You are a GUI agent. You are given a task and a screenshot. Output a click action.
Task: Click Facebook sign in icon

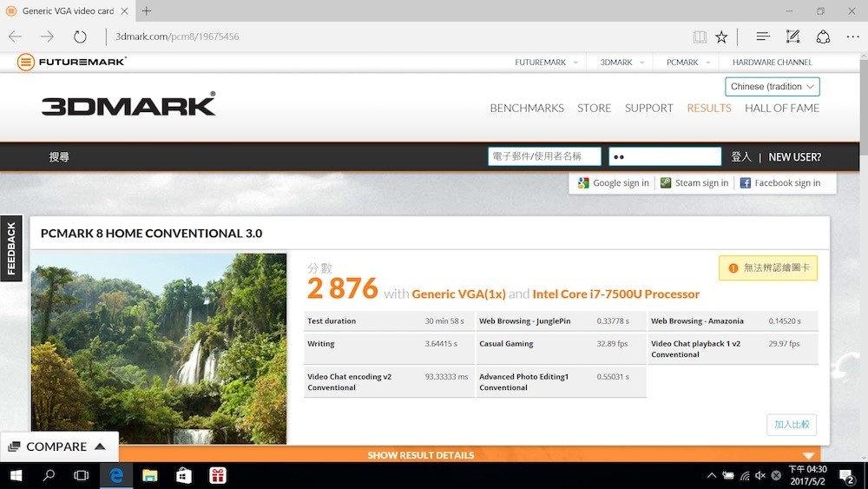tap(745, 182)
